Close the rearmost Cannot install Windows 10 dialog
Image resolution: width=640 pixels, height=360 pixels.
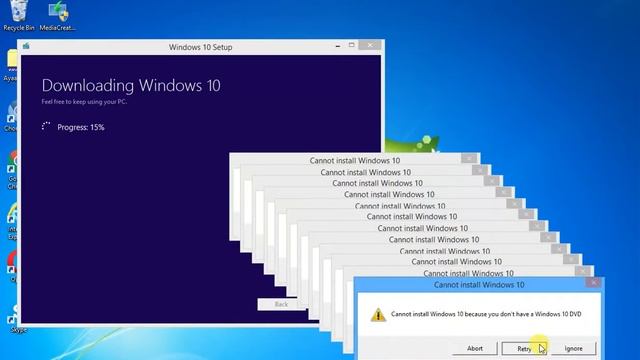coord(469,158)
